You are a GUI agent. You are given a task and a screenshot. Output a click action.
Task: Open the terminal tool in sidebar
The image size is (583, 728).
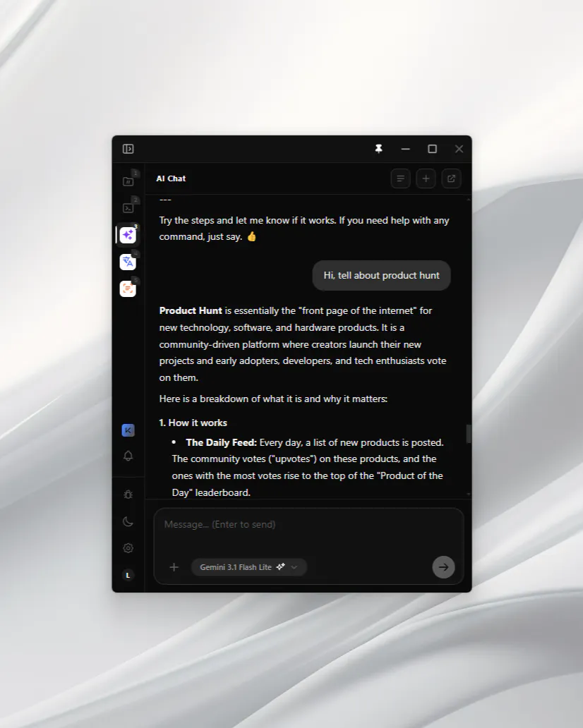tap(128, 208)
